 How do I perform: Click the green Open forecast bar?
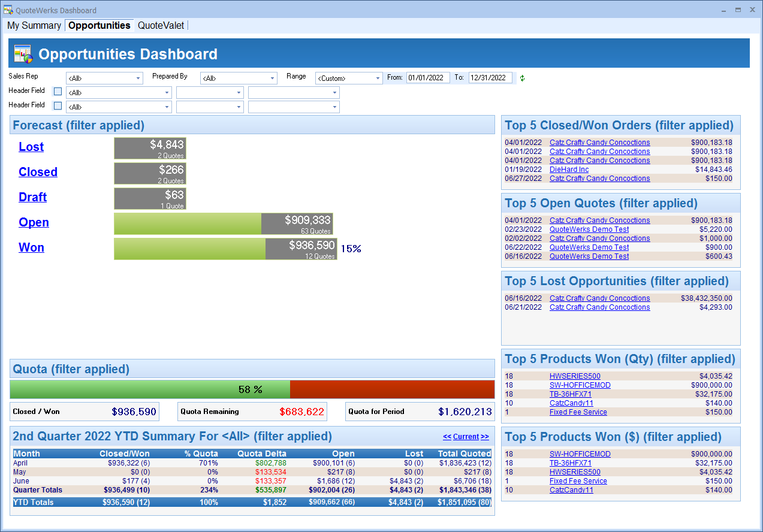pos(187,223)
